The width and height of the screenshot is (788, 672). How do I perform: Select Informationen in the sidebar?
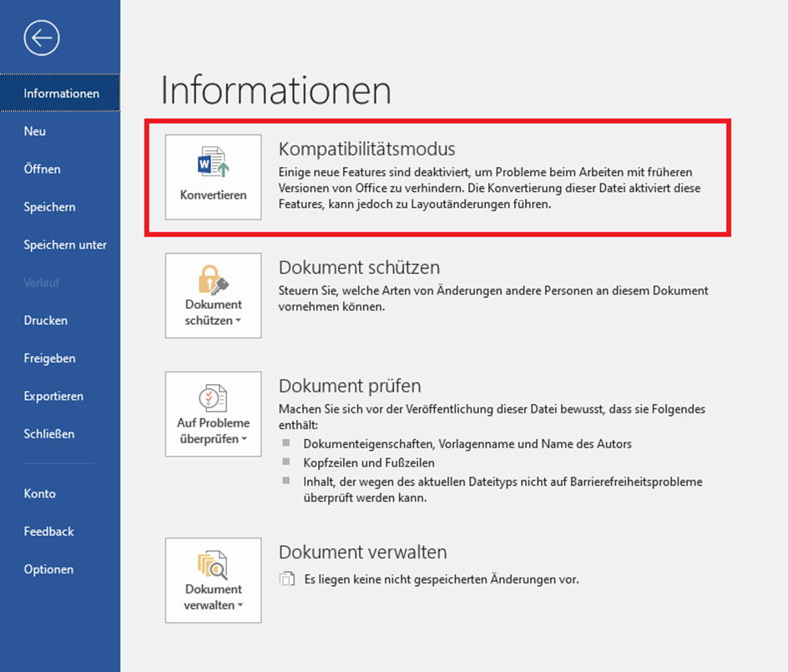point(61,93)
